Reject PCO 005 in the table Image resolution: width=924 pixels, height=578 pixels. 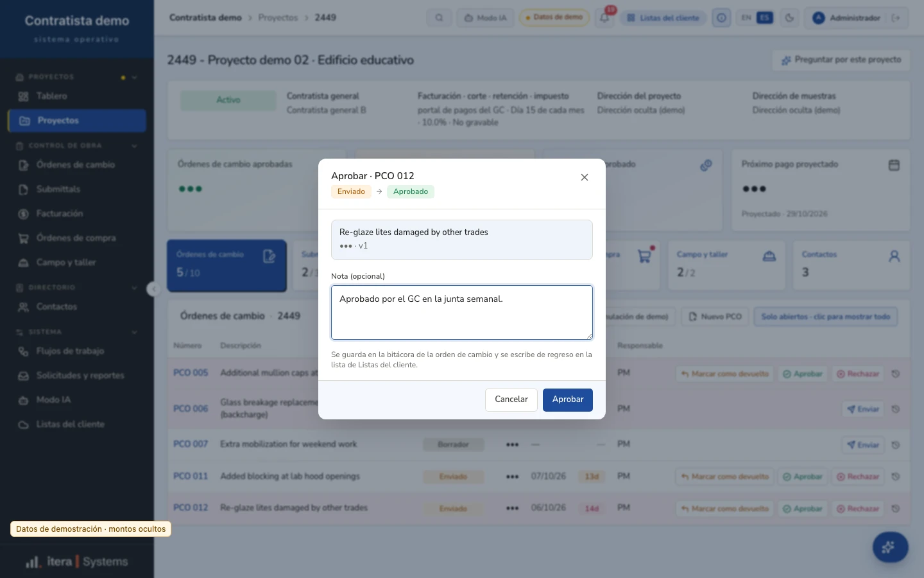[857, 374]
